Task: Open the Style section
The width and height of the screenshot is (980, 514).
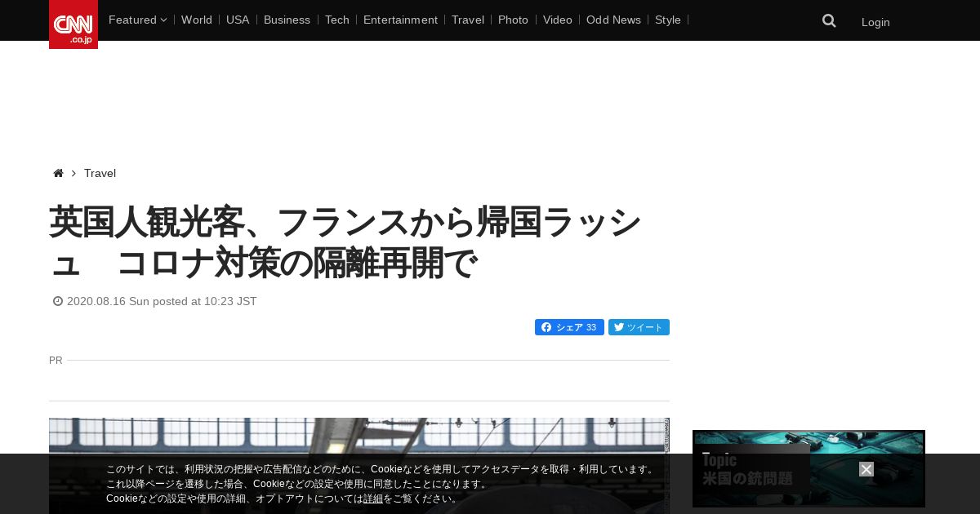Action: (x=668, y=20)
